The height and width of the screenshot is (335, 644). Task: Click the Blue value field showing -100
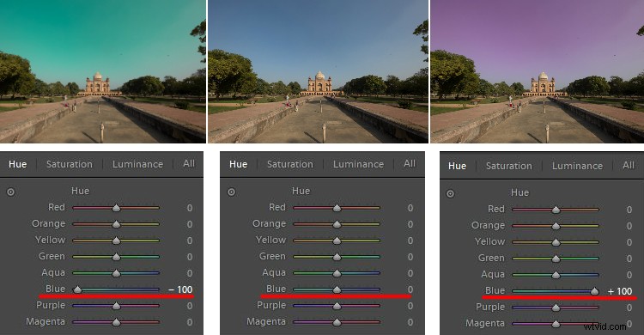[180, 289]
